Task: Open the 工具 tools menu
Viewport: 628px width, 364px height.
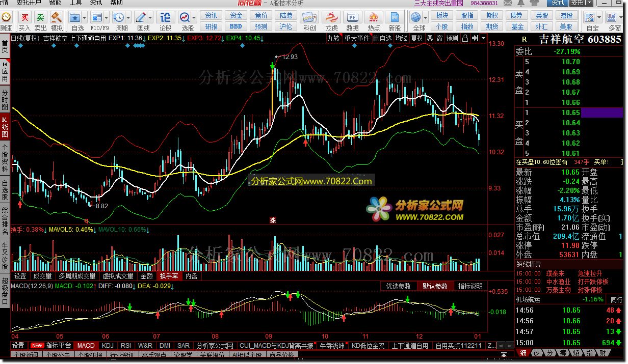Action: [x=75, y=3]
